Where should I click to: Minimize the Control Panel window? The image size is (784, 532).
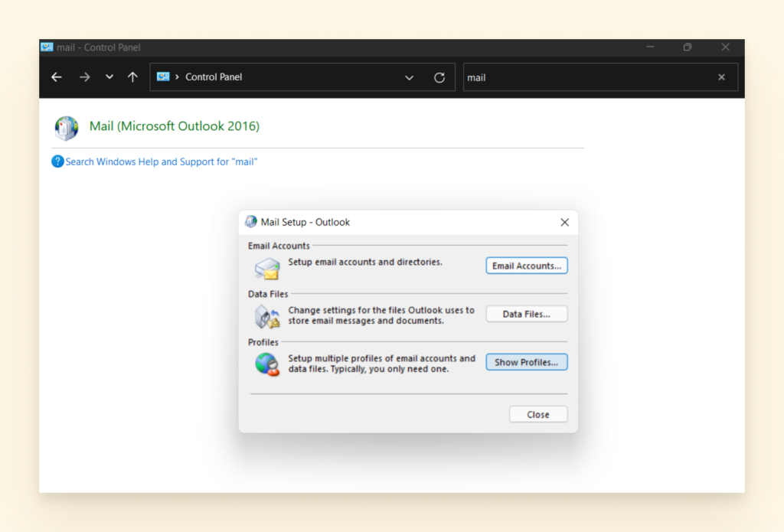[x=650, y=47]
